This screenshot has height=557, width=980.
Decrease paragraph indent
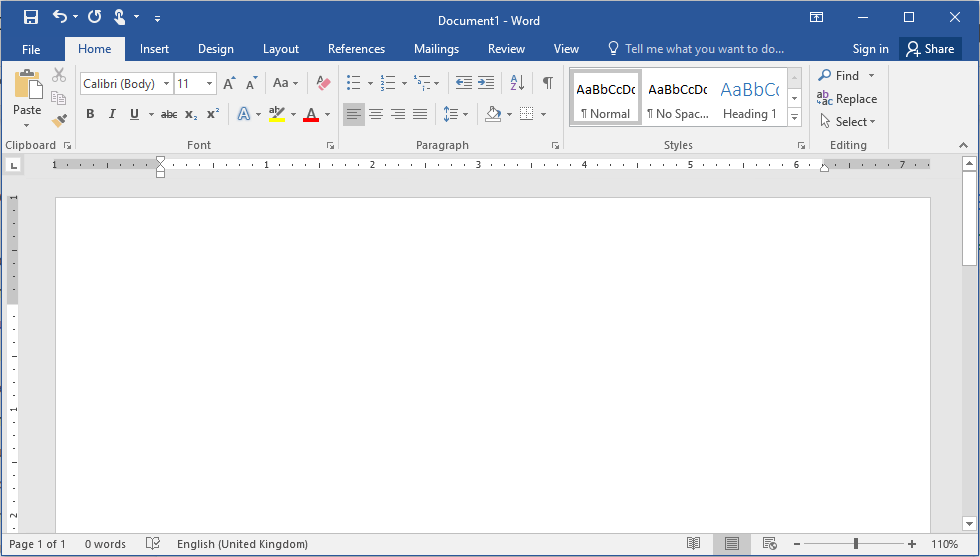(464, 83)
